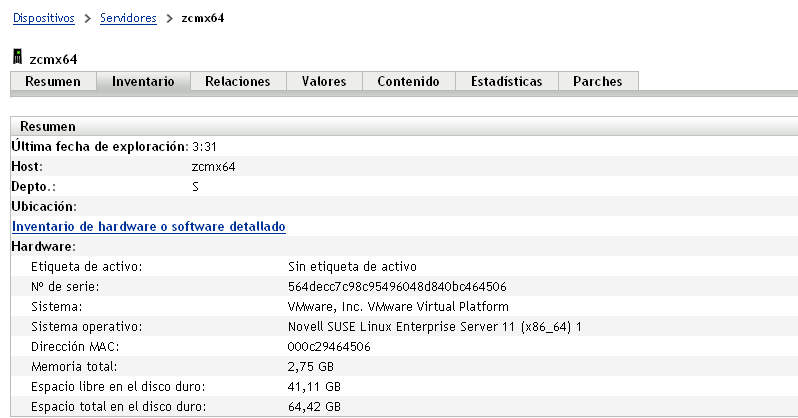Open the Estadísticas tab
The height and width of the screenshot is (418, 798).
506,81
